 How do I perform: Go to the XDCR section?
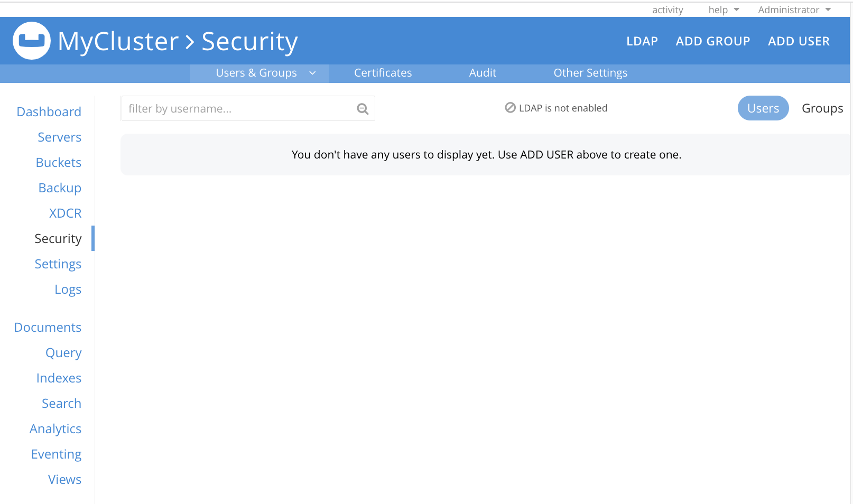point(65,213)
